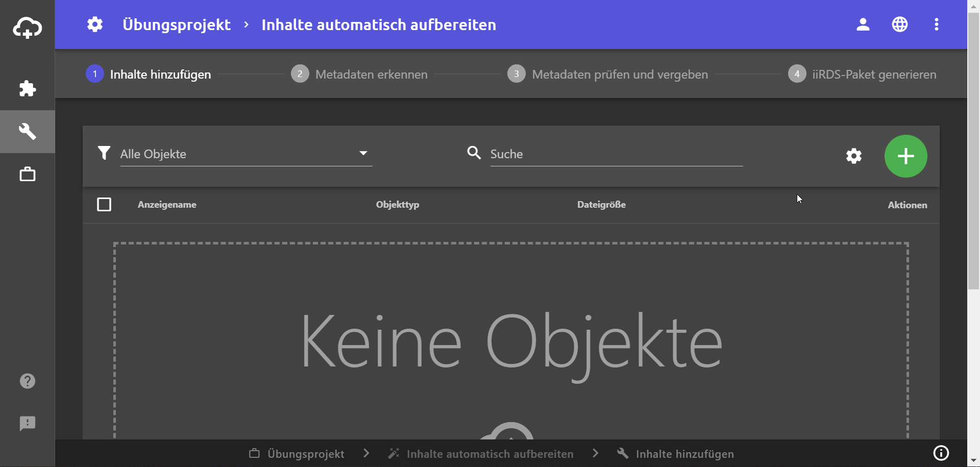Click the table settings gear icon
Viewport: 980px width, 467px height.
854,156
